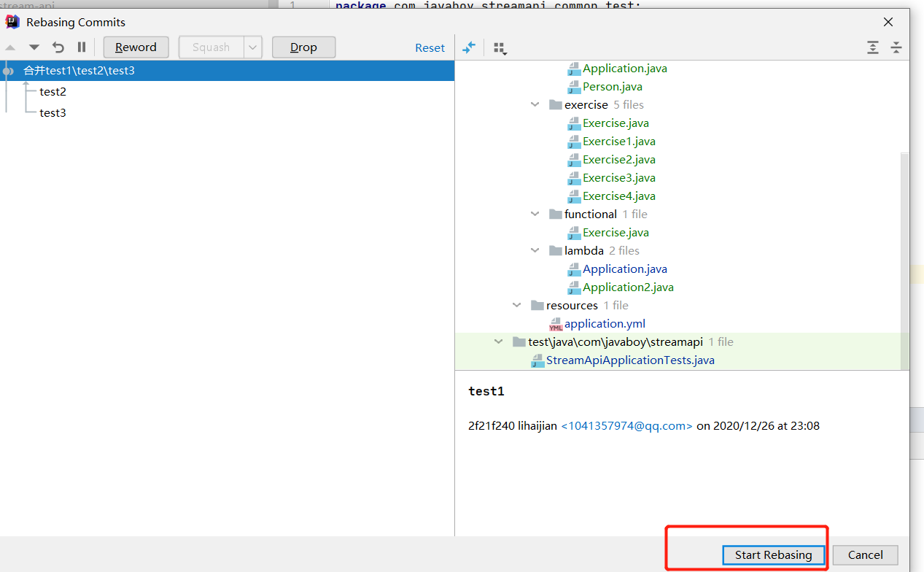Click the lambda folder icon
The width and height of the screenshot is (924, 572).
[x=556, y=250]
